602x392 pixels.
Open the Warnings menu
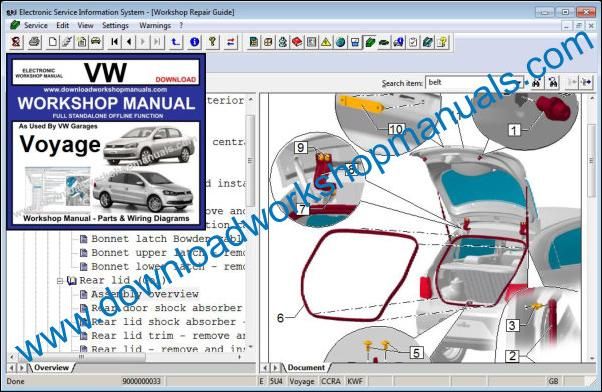pos(155,25)
